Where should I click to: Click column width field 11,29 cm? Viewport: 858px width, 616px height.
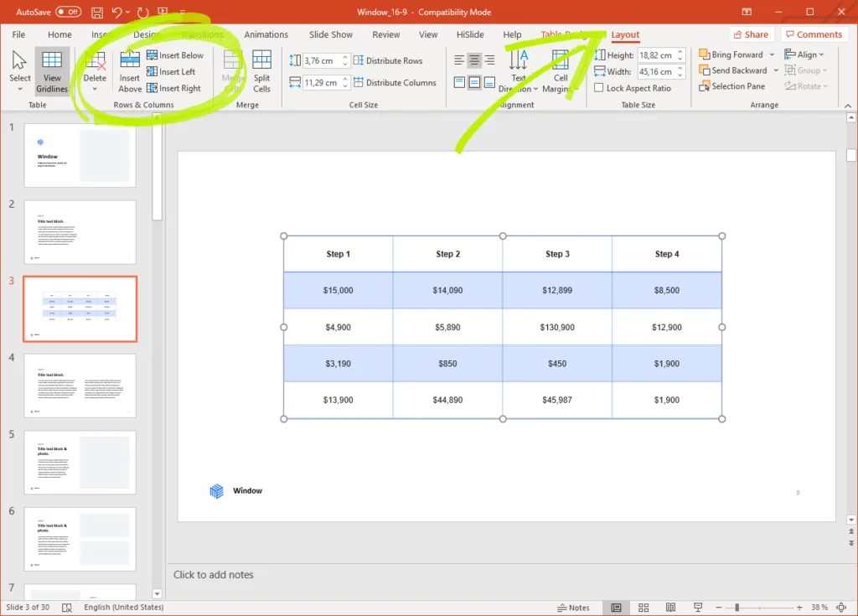(x=322, y=83)
